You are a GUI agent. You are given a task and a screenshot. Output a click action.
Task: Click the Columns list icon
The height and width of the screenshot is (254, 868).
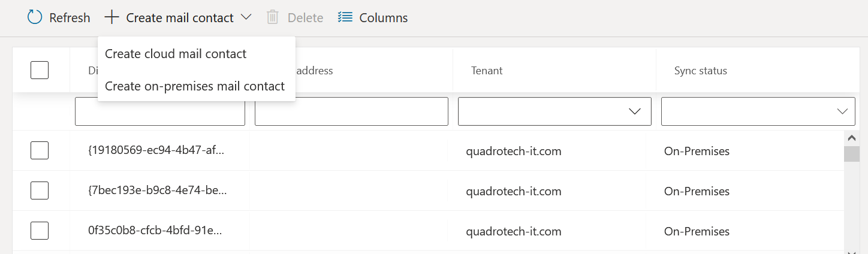coord(345,17)
